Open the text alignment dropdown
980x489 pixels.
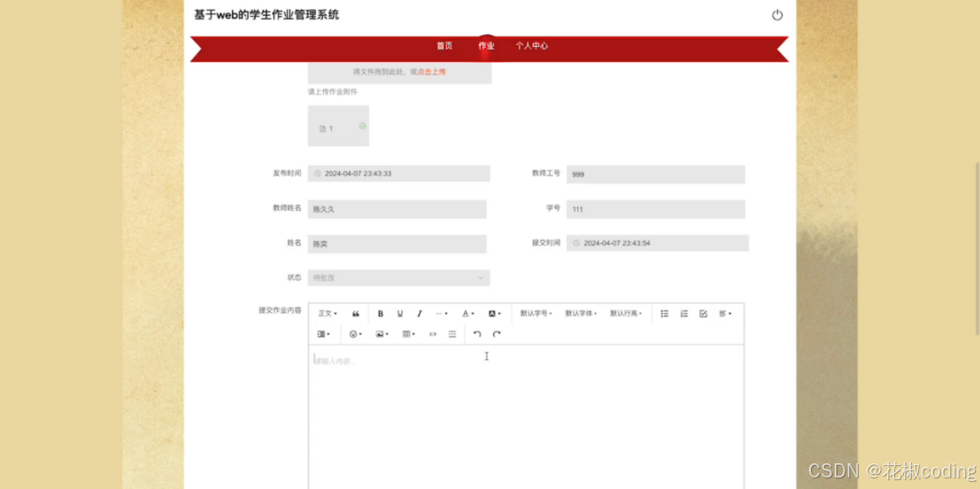(x=725, y=314)
